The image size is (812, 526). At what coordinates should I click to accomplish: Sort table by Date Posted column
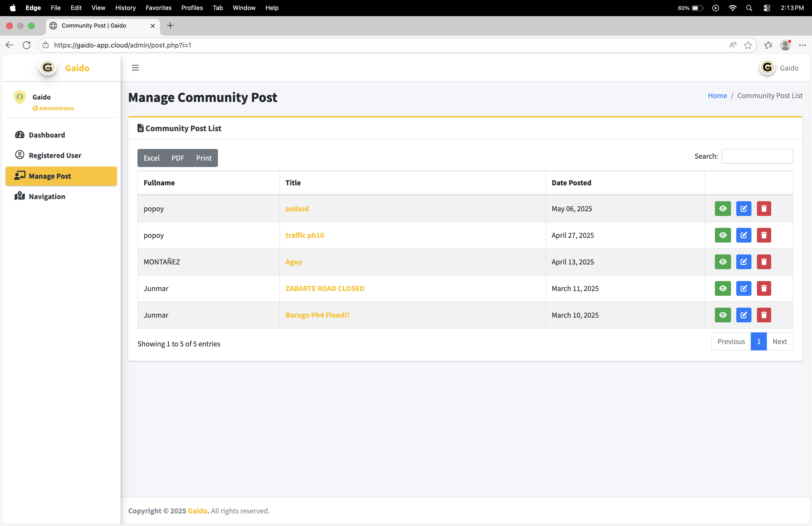click(571, 183)
